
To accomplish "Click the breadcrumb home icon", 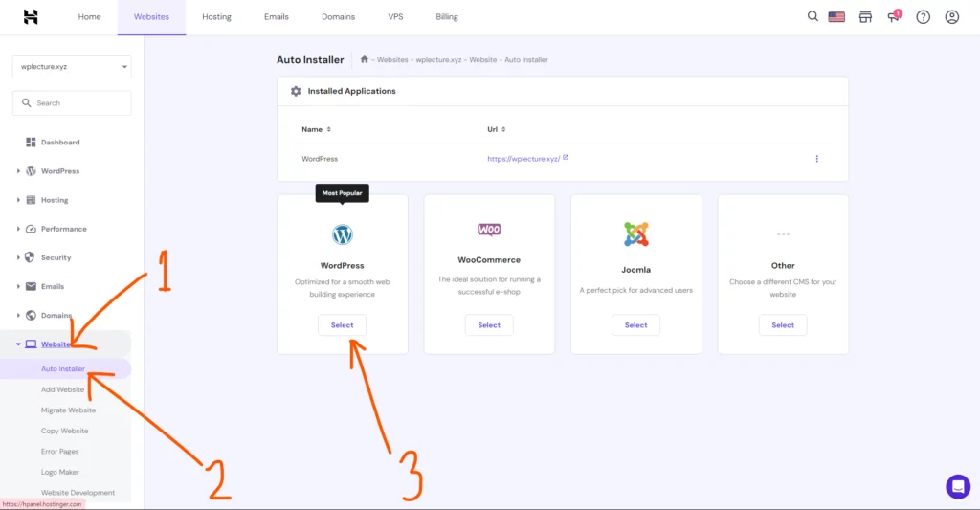I will tap(365, 59).
